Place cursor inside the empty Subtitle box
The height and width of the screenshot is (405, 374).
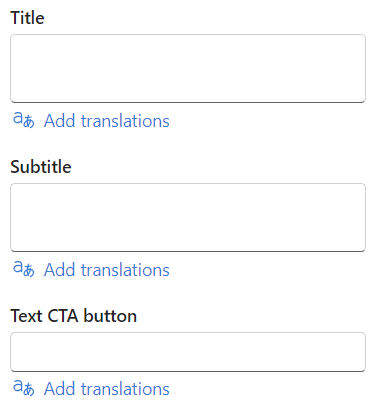[188, 217]
